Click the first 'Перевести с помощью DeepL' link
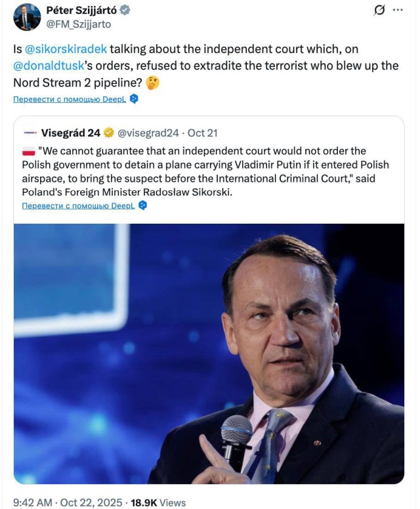This screenshot has height=509, width=420. [66, 99]
